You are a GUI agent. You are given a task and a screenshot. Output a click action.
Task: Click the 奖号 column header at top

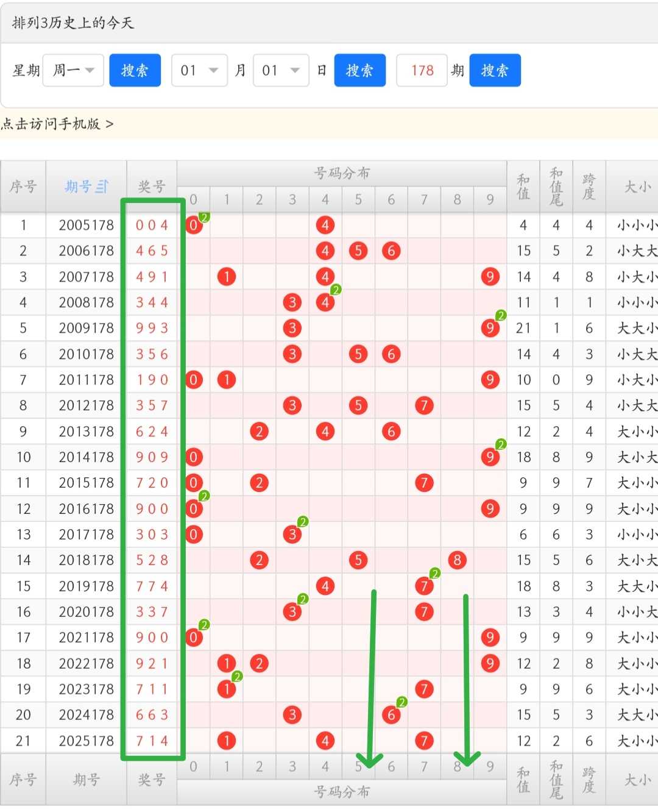[152, 187]
